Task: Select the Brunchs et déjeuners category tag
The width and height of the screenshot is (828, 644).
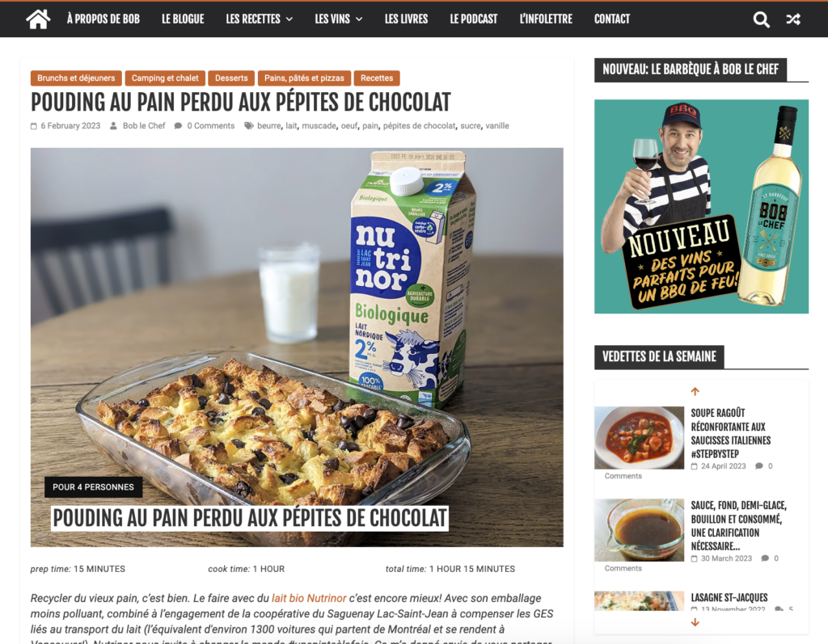Action: pos(76,78)
